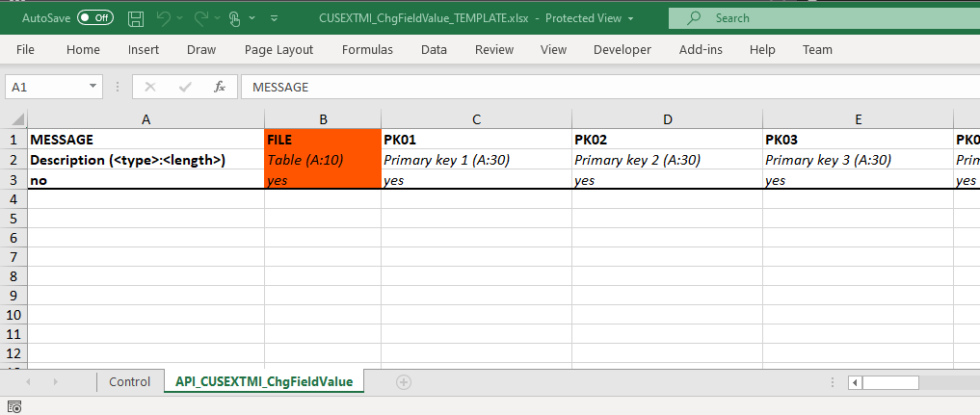Click the Insert Function fx icon
Viewport: 980px width, 415px height.
[220, 87]
